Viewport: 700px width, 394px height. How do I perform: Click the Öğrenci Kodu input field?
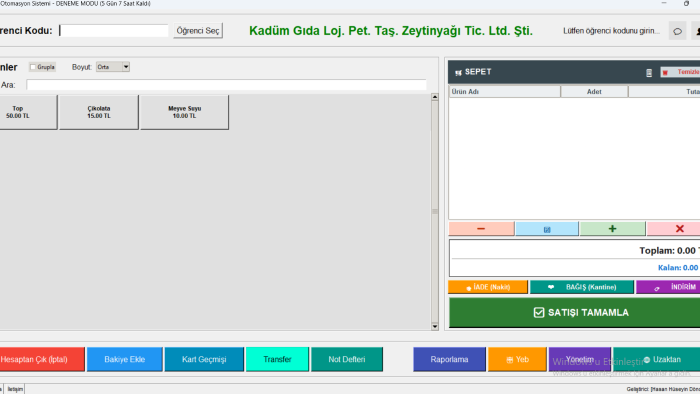click(x=114, y=30)
